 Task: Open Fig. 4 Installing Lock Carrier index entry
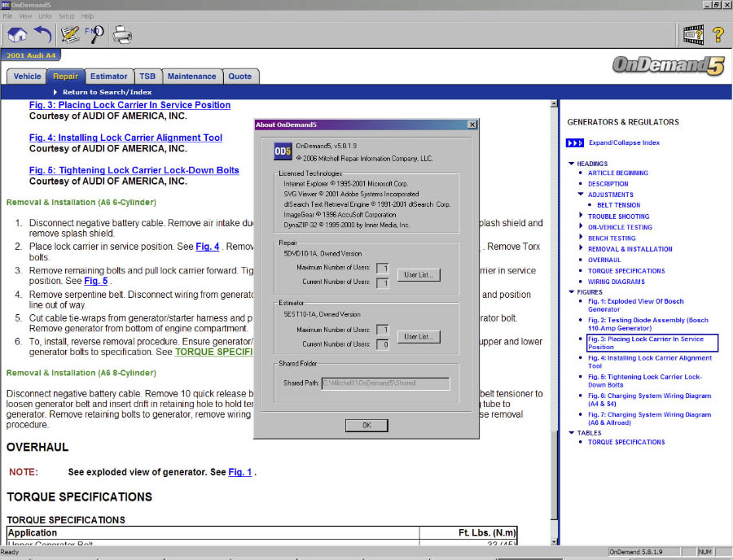click(x=650, y=362)
